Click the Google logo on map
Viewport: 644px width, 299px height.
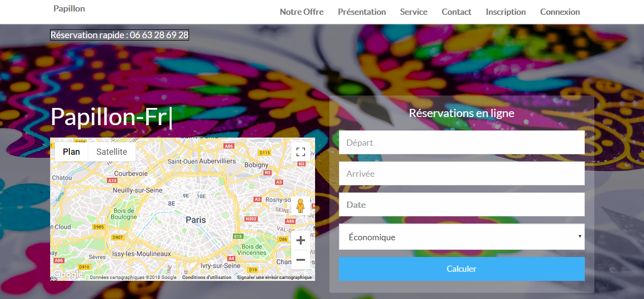coord(68,275)
